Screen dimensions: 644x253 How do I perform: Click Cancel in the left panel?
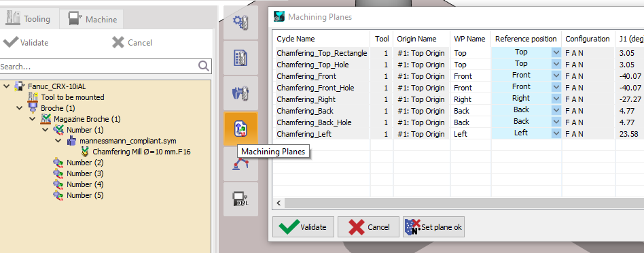click(132, 42)
